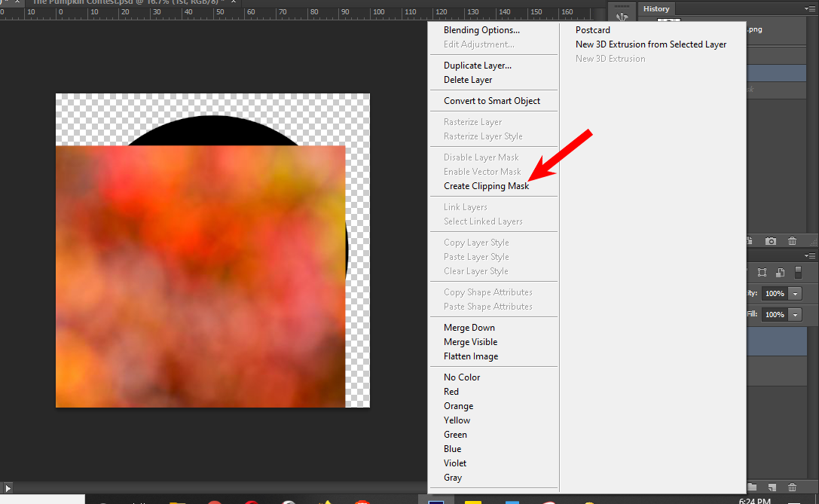Select Merge Visible menu entry
This screenshot has width=819, height=504.
[471, 342]
